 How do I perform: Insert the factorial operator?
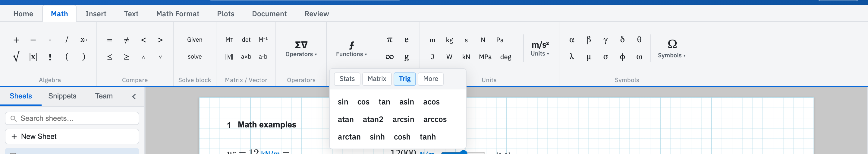(x=50, y=57)
